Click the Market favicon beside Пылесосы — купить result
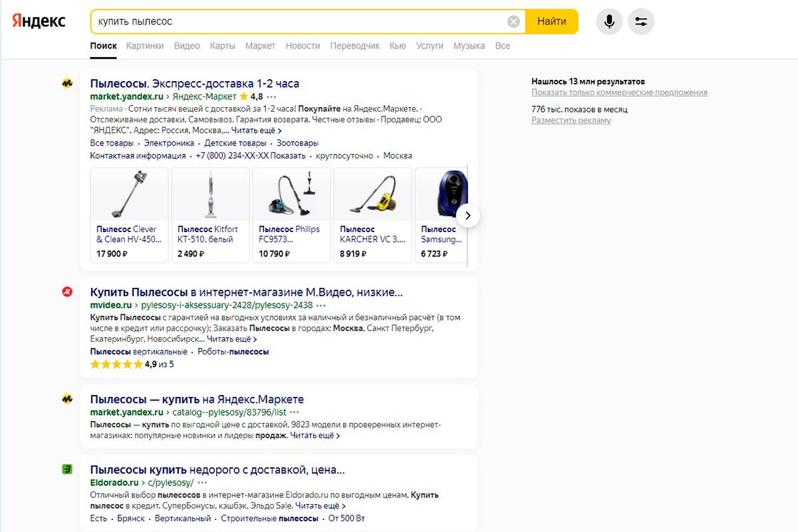Screen dimensions: 798x532 pyautogui.click(x=67, y=399)
